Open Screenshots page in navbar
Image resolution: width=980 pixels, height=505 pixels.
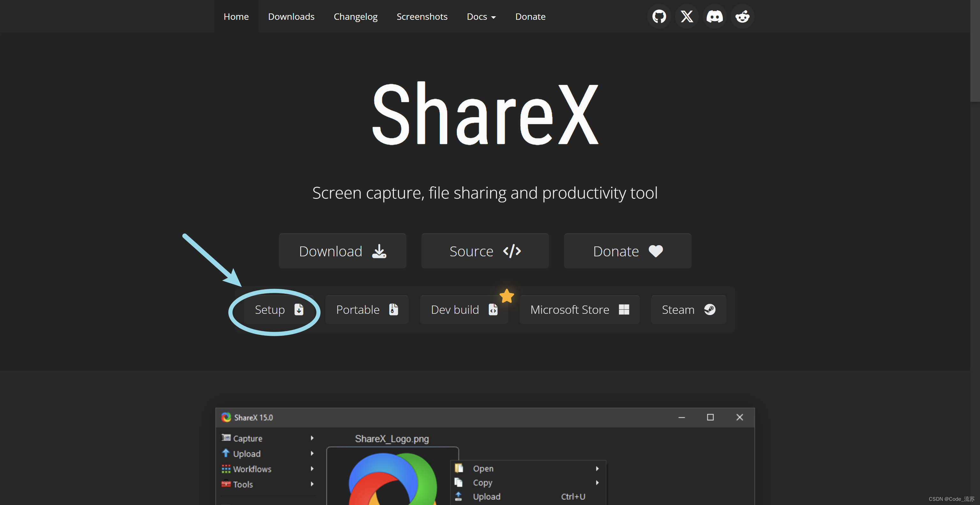422,16
